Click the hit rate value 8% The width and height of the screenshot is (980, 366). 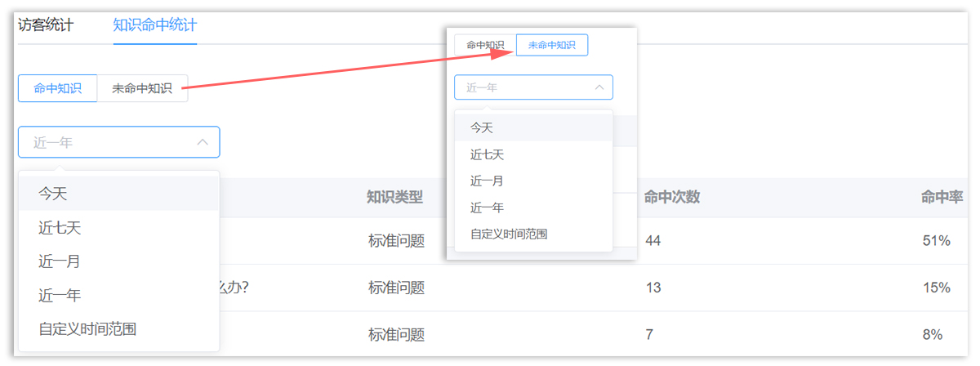click(x=932, y=335)
